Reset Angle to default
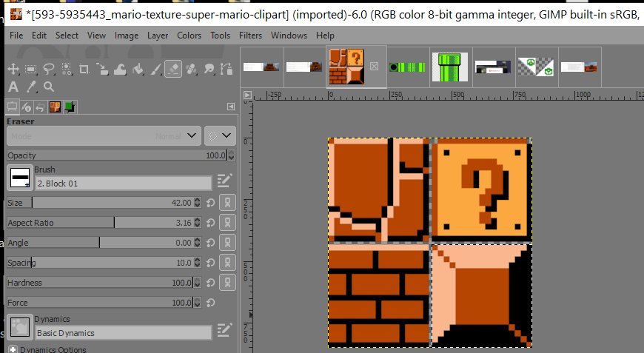 211,243
